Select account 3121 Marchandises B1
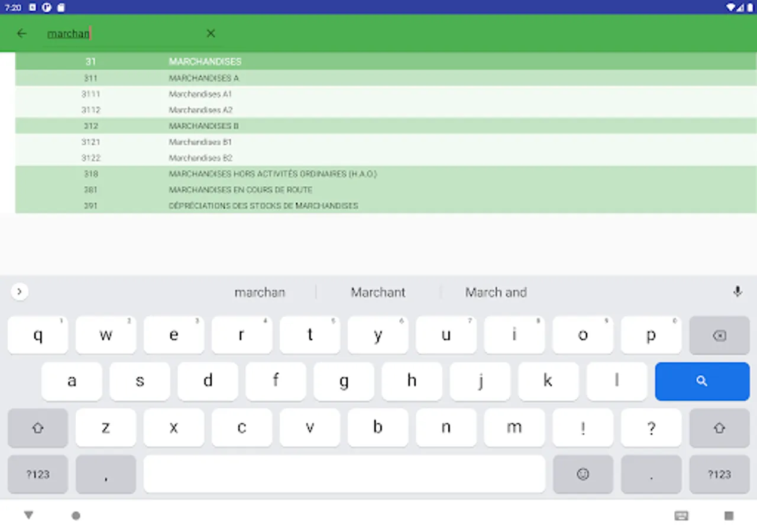This screenshot has width=757, height=532. 386,142
